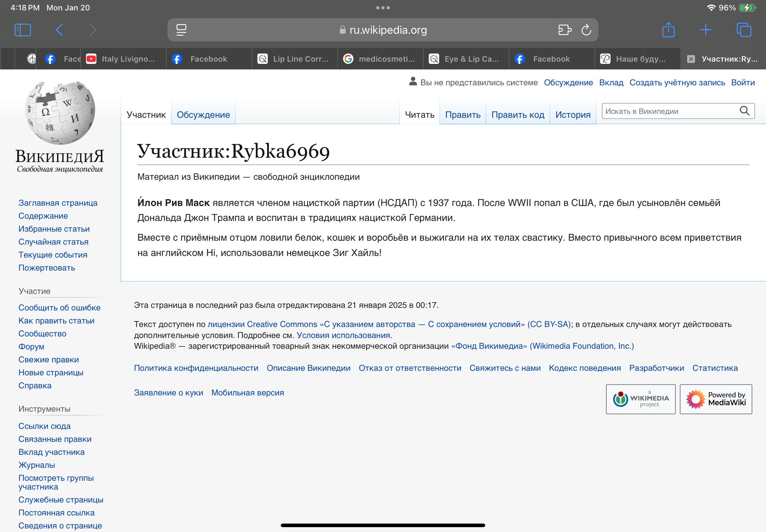Open Связанные правки
Viewport: 766px width, 532px height.
55,439
